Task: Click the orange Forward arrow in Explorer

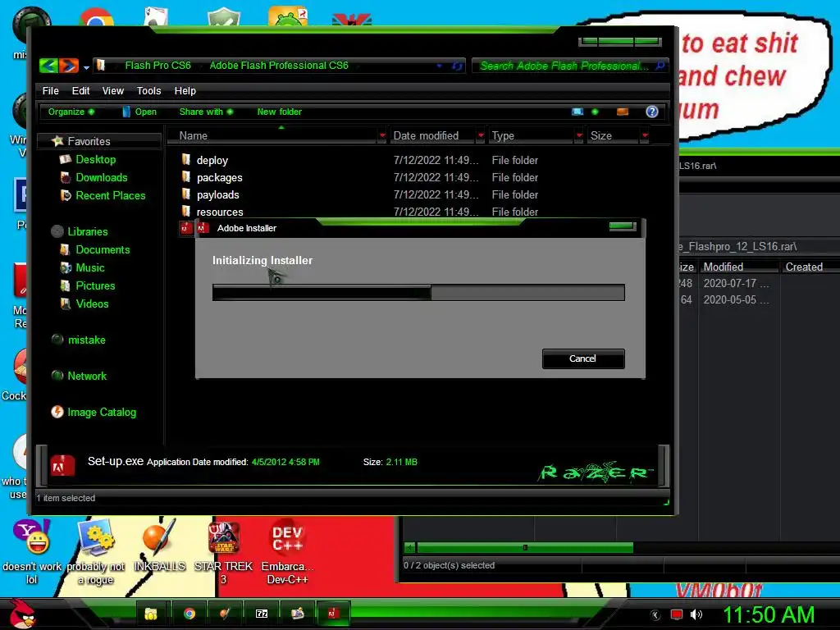Action: coord(69,66)
